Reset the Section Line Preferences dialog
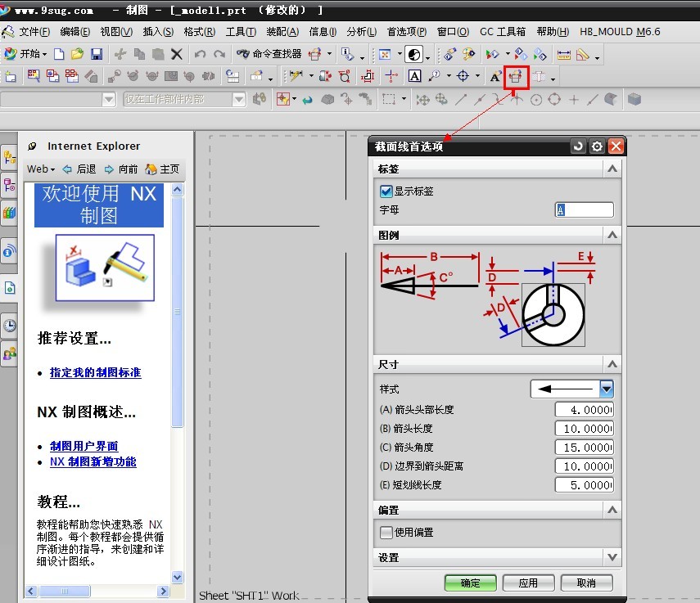The height and width of the screenshot is (603, 700). click(x=578, y=146)
